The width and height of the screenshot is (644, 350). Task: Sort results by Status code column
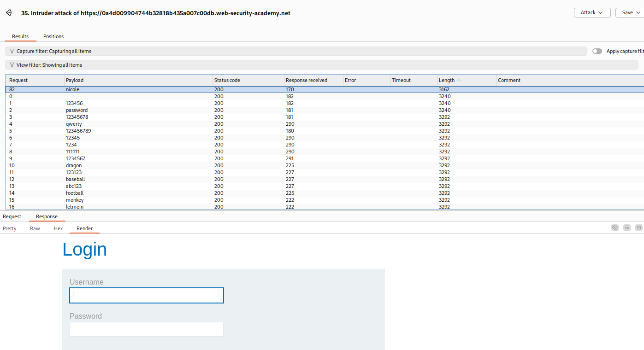tap(227, 80)
